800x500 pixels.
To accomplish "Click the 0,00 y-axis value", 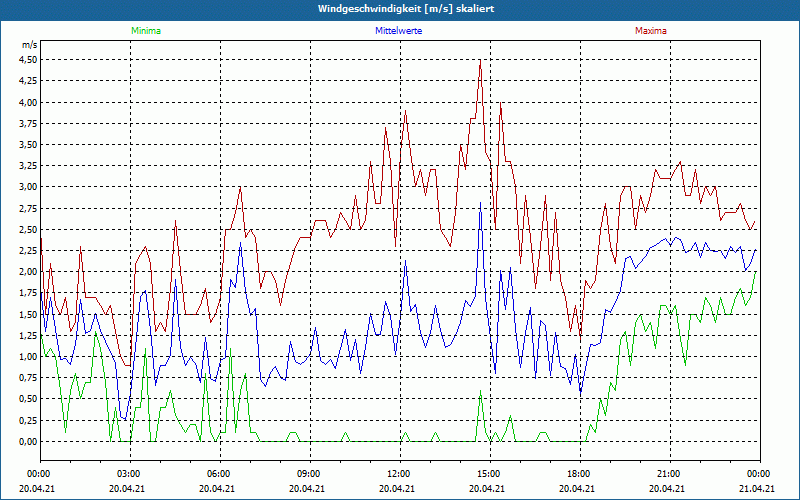I will (28, 441).
